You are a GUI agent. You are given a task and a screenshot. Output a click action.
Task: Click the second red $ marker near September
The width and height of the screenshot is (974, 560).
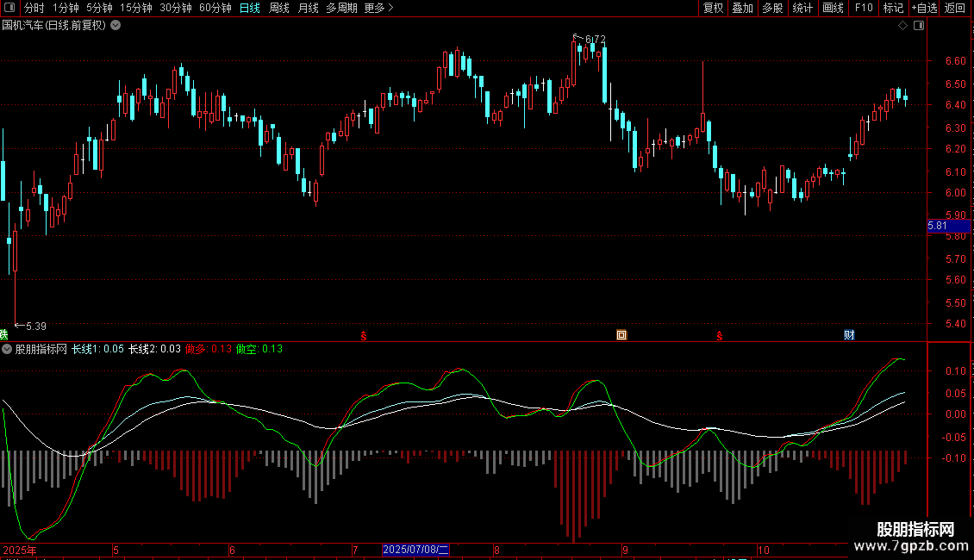click(x=719, y=334)
